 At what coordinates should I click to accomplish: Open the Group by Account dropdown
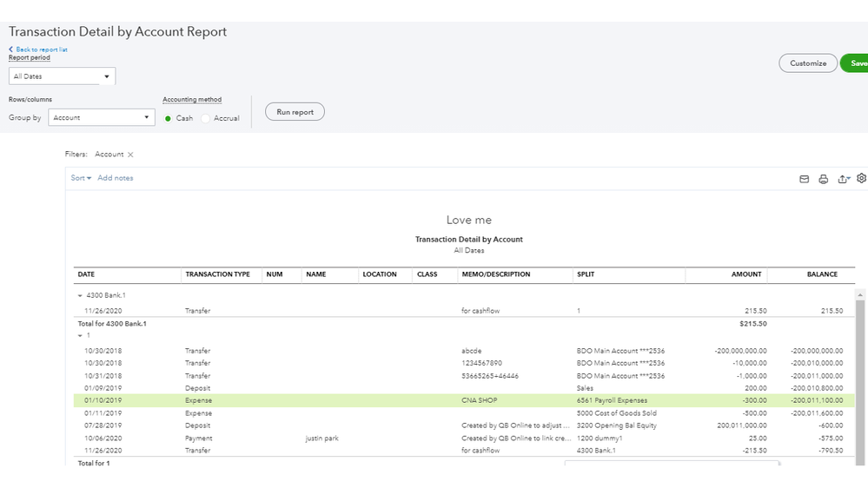[101, 117]
